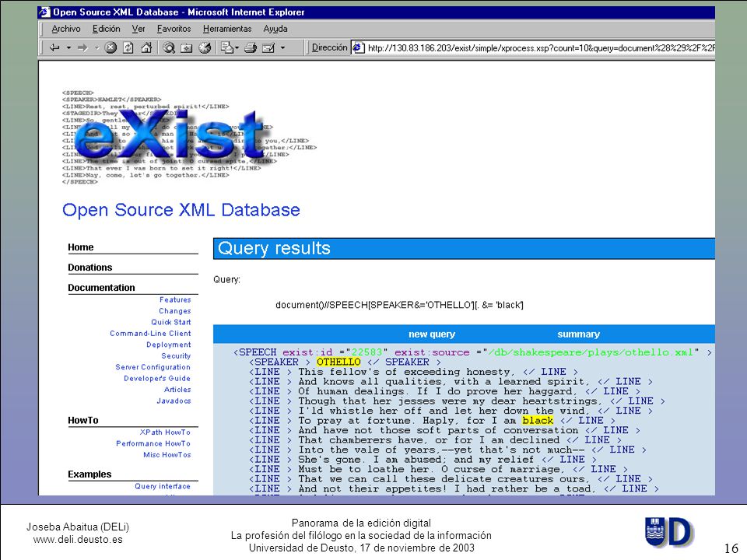Print the page with the printer icon
Image resolution: width=747 pixels, height=560 pixels.
[251, 47]
